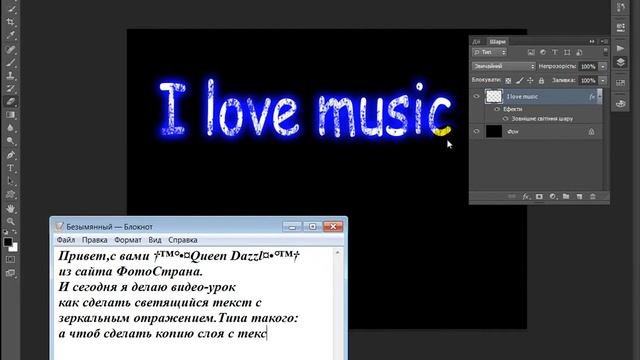Open the Правка menu in Notepad

click(x=94, y=240)
